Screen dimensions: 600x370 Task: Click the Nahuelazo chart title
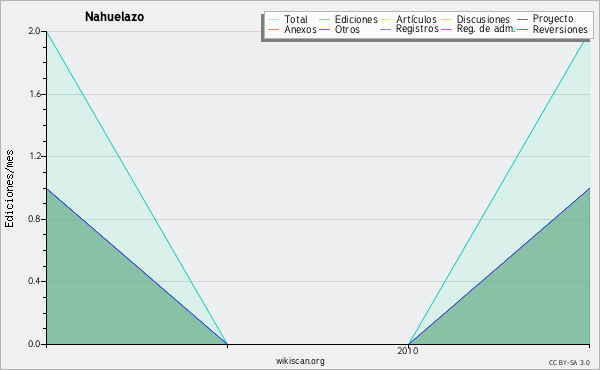[x=114, y=16]
